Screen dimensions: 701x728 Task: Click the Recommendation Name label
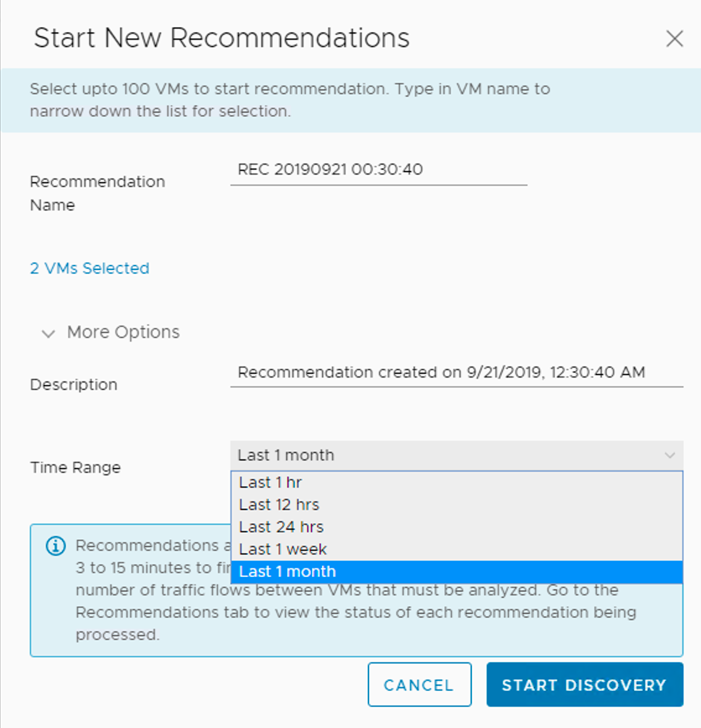pyautogui.click(x=97, y=193)
